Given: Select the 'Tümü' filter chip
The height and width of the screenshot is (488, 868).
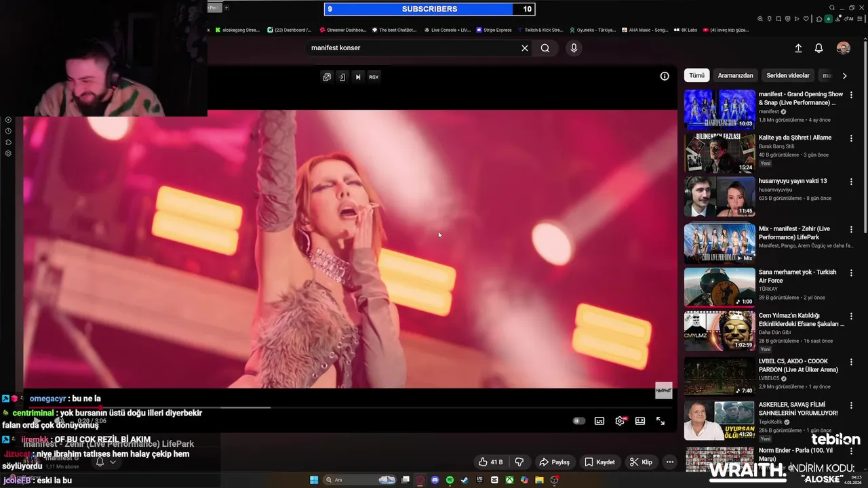Looking at the screenshot, I should 697,76.
